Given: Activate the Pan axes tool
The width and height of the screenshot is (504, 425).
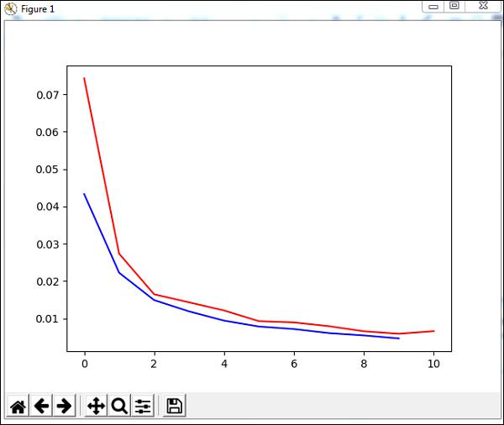Looking at the screenshot, I should click(x=96, y=406).
